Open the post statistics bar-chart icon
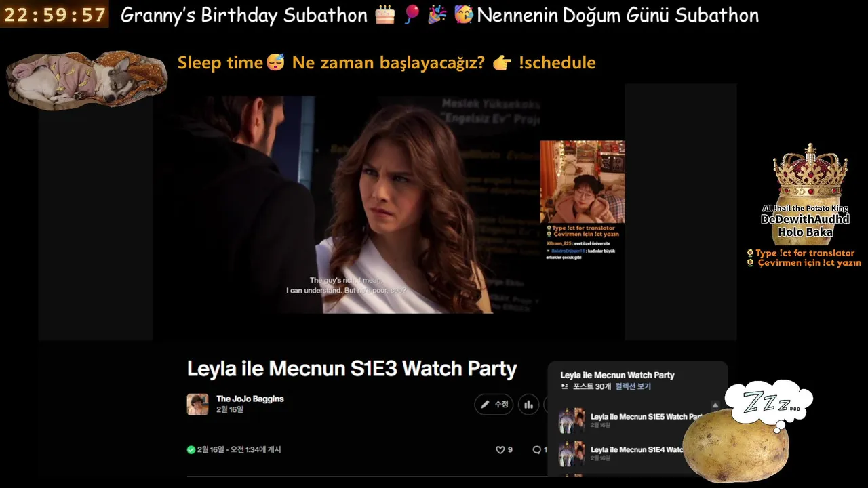868x488 pixels. point(529,405)
